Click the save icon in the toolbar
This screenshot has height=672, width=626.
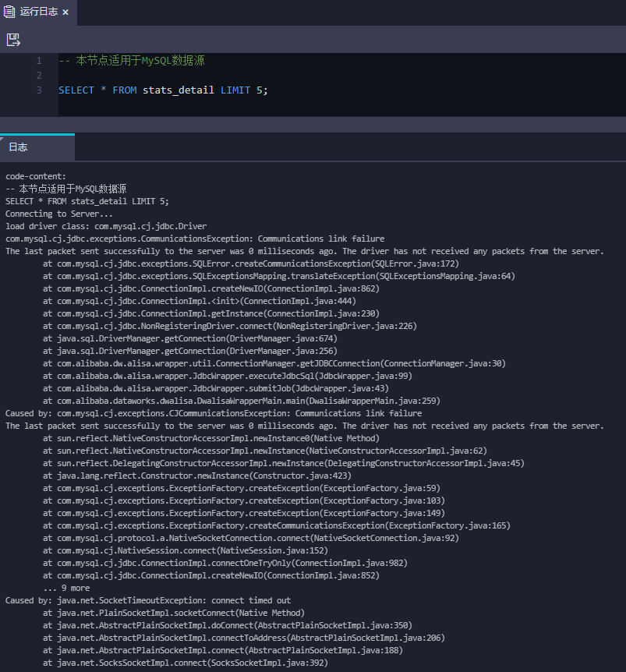[x=13, y=40]
